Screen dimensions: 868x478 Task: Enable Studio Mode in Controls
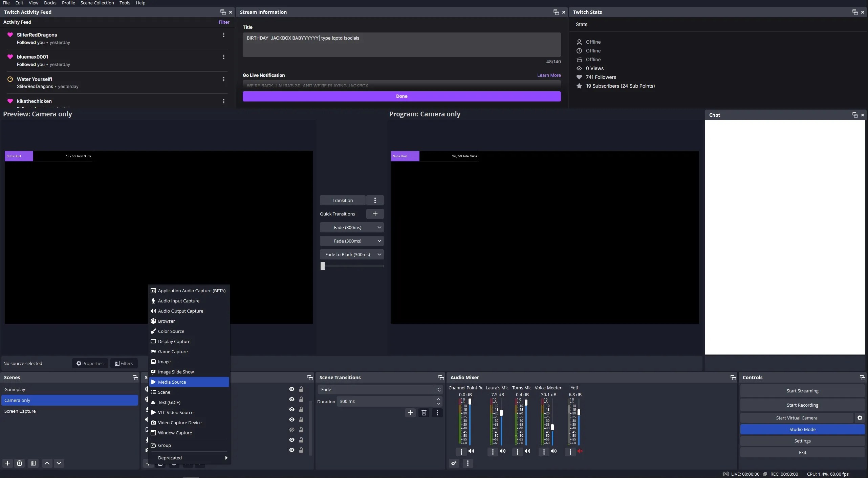point(802,429)
